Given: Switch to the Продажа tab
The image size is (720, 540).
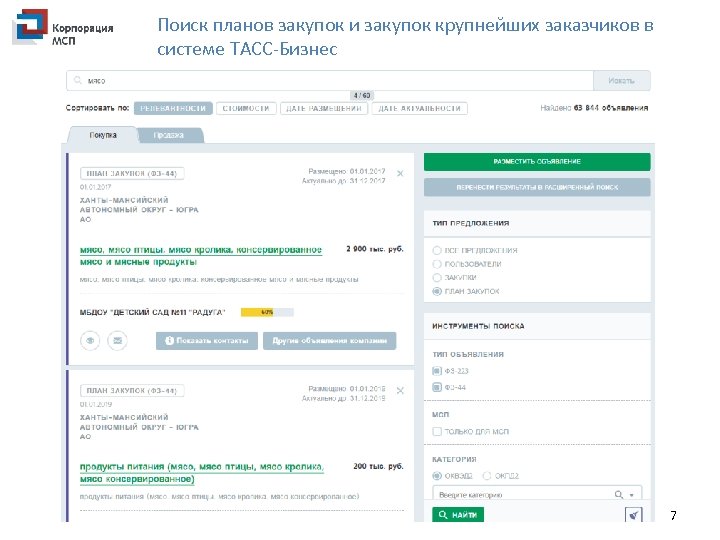Looking at the screenshot, I should point(169,135).
